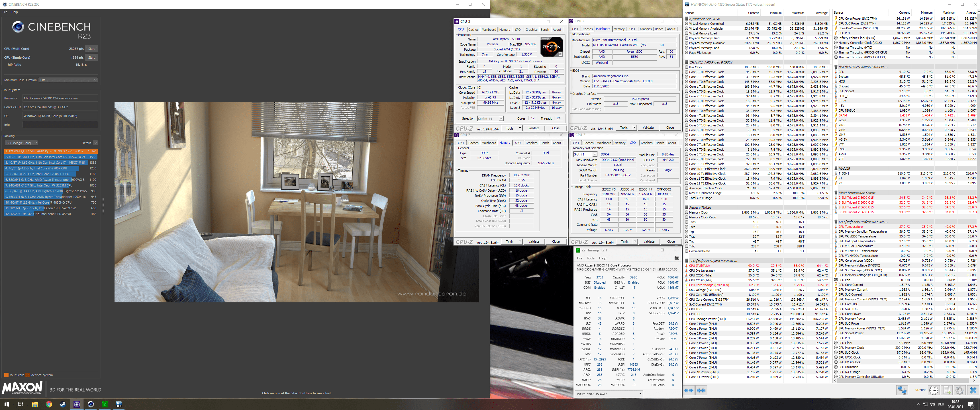Open Tools dropdown arrow in CPU-Z SPD window
The image size is (980, 410).
(x=635, y=241)
